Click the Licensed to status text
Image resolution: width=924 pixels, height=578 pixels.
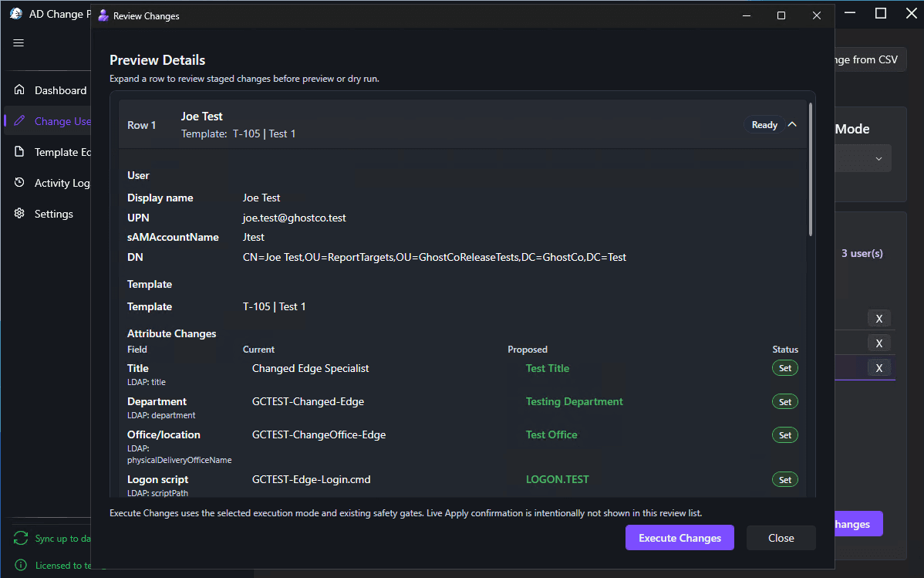[62, 565]
